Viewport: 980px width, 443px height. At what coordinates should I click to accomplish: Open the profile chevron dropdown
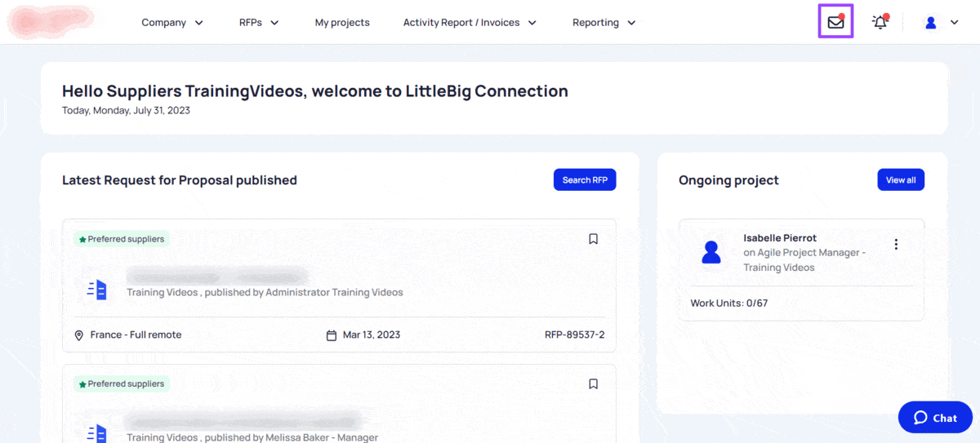(954, 23)
